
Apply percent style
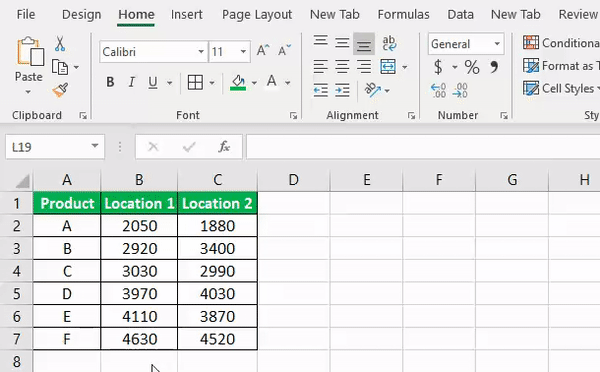472,67
